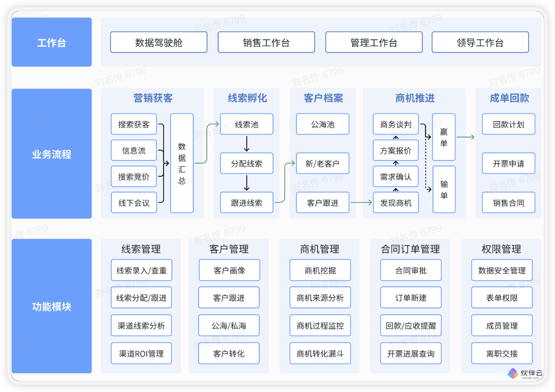Click the 赢单 outcome box
The width and height of the screenshot is (555, 392).
coord(444,137)
